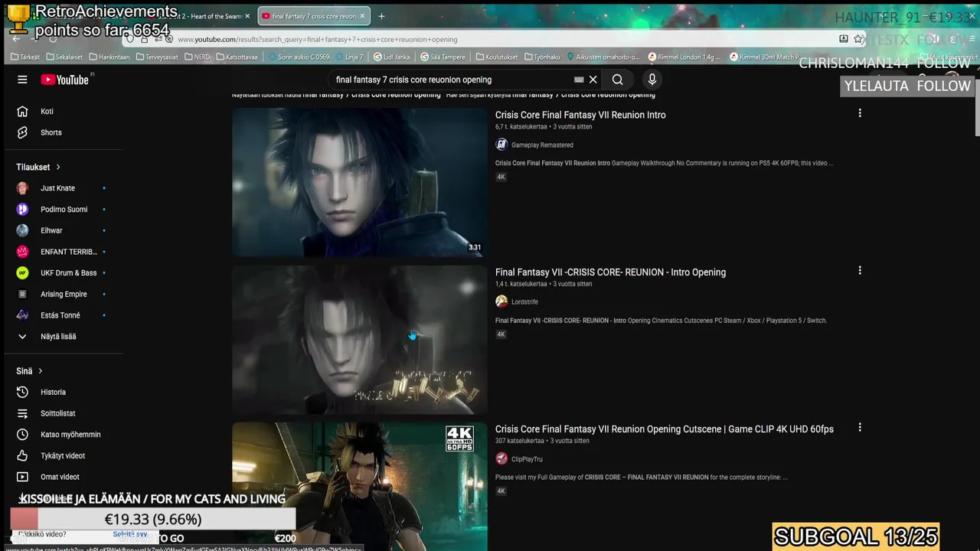Viewport: 980px width, 551px height.
Task: Open the UKF Drum & Bass subscription
Action: click(61, 273)
